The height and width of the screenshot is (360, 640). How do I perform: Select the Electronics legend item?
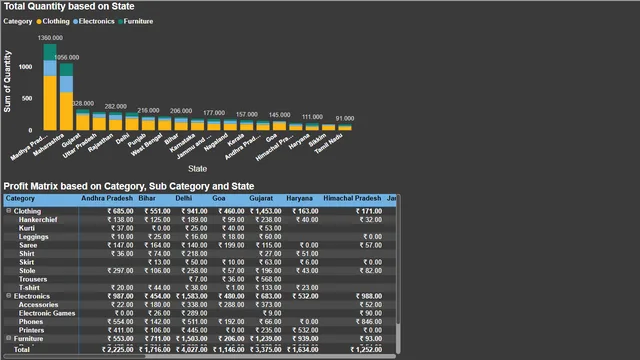point(94,21)
